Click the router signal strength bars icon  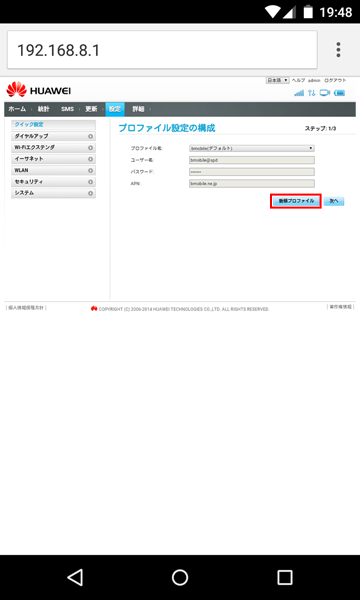[299, 93]
